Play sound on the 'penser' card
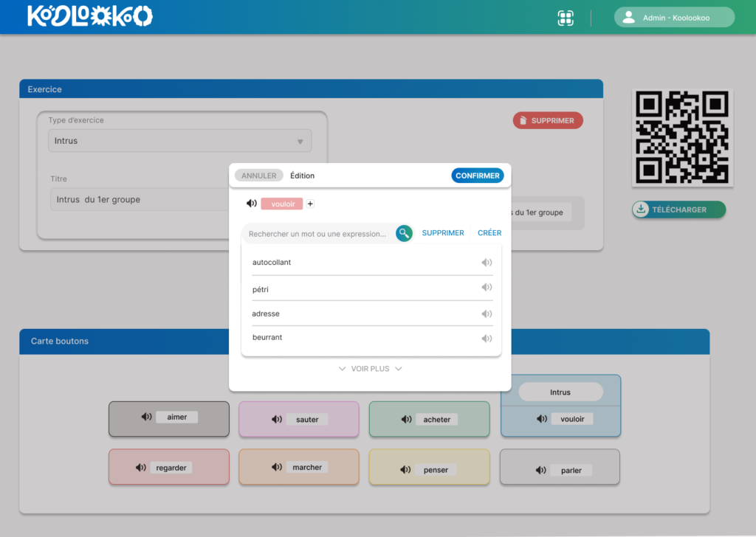Screen dimensions: 756x537 click(406, 469)
